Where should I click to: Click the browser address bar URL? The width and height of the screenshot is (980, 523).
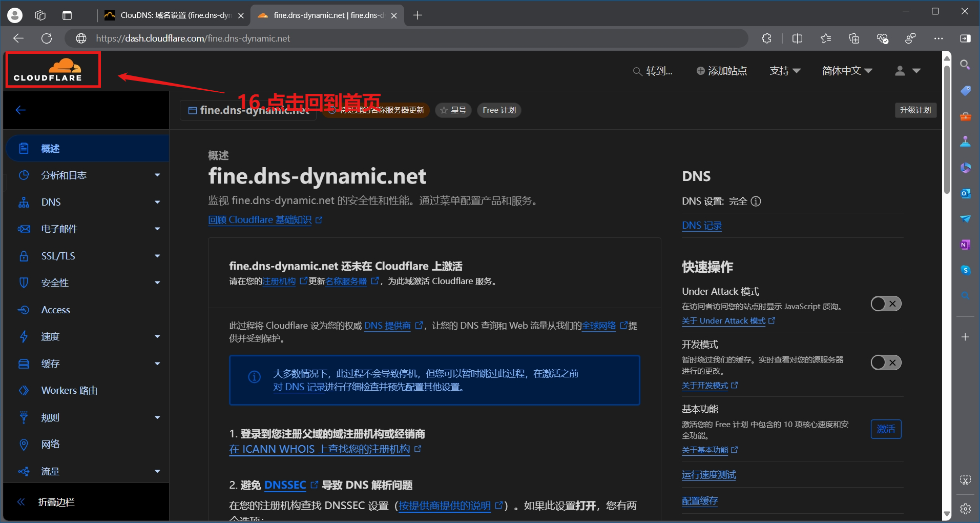click(193, 38)
